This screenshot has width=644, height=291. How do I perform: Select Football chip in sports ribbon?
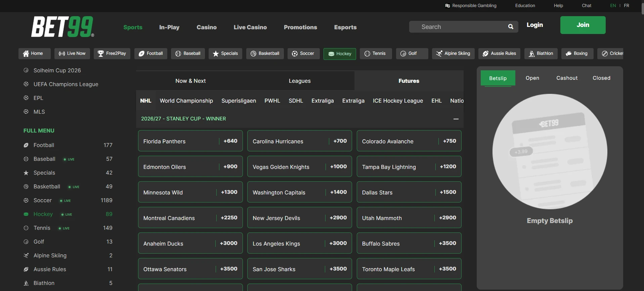[151, 53]
